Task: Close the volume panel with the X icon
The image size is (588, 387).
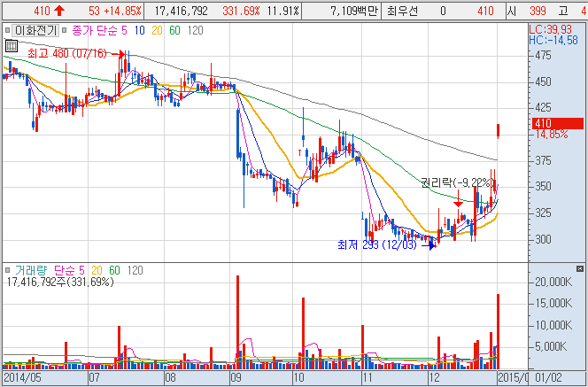Action: click(x=580, y=269)
